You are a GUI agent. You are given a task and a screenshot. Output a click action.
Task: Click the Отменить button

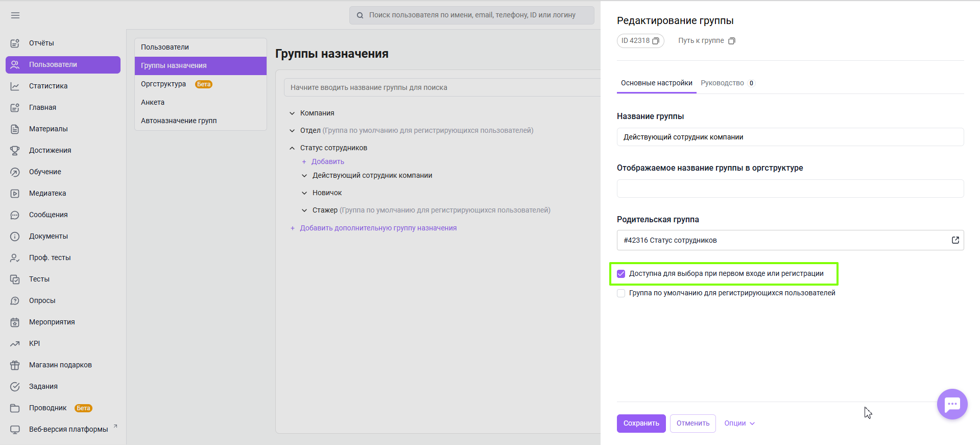click(x=693, y=423)
